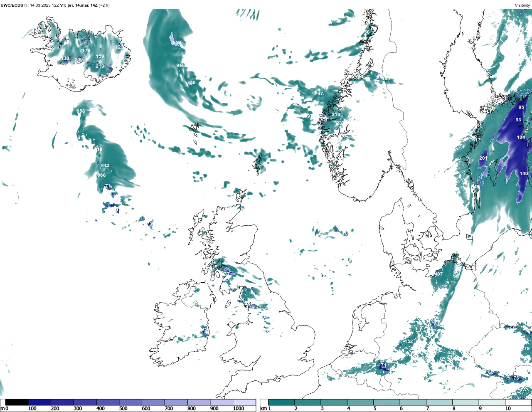Image resolution: width=532 pixels, height=412 pixels.
Task: Click the '79' value at right edge
Action: pos(527,348)
